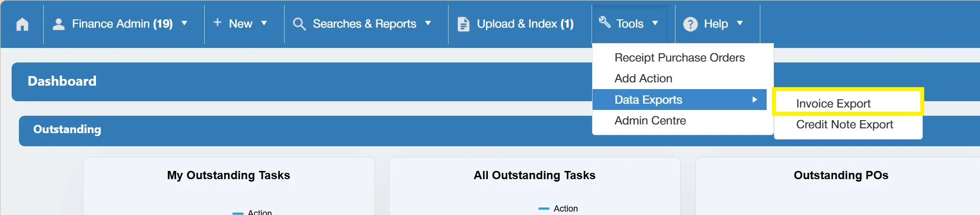The image size is (980, 215).
Task: Open the Help menu label
Action: click(x=716, y=24)
